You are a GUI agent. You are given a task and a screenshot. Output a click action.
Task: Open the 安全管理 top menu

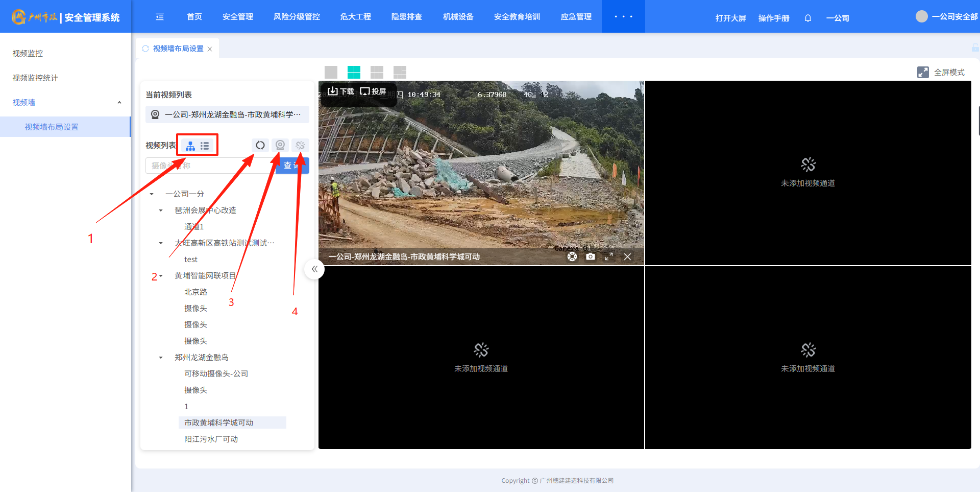[237, 17]
